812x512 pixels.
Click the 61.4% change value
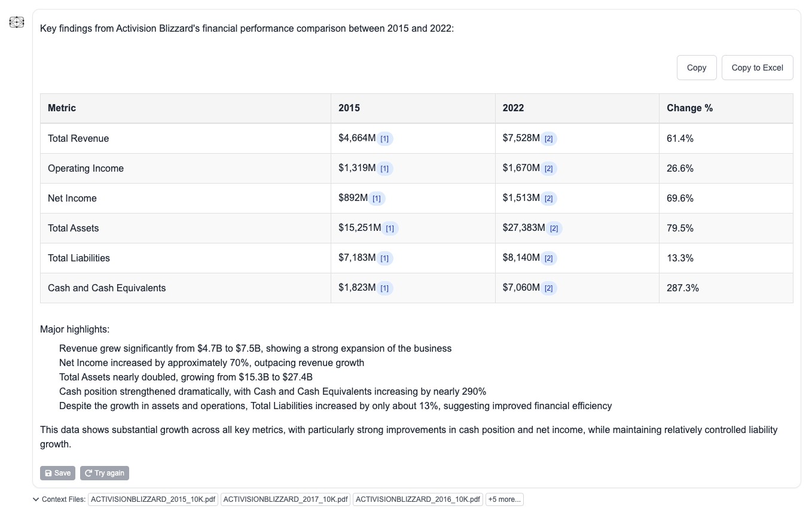click(680, 138)
